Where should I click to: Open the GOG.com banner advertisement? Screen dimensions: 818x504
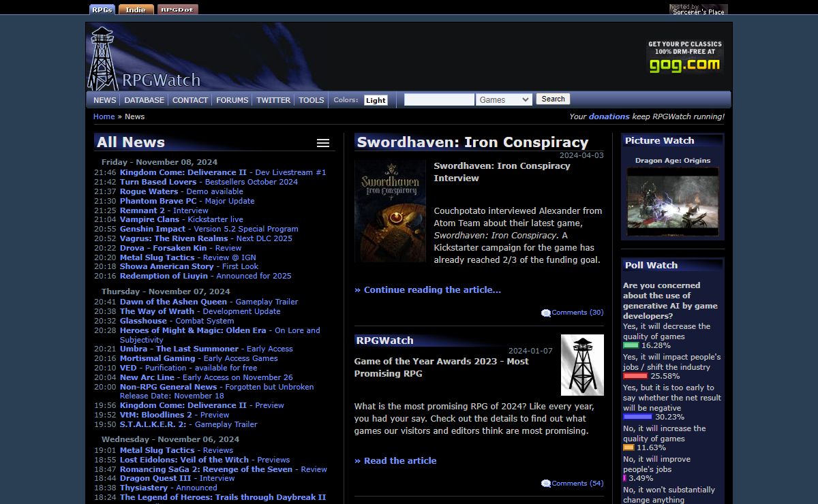tap(684, 57)
